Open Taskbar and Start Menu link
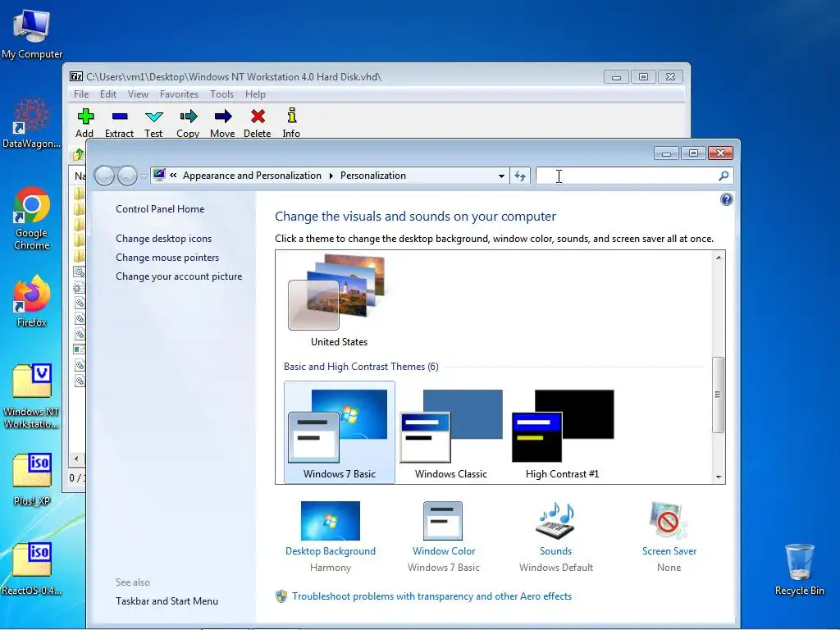Viewport: 840px width, 630px height. [x=167, y=601]
